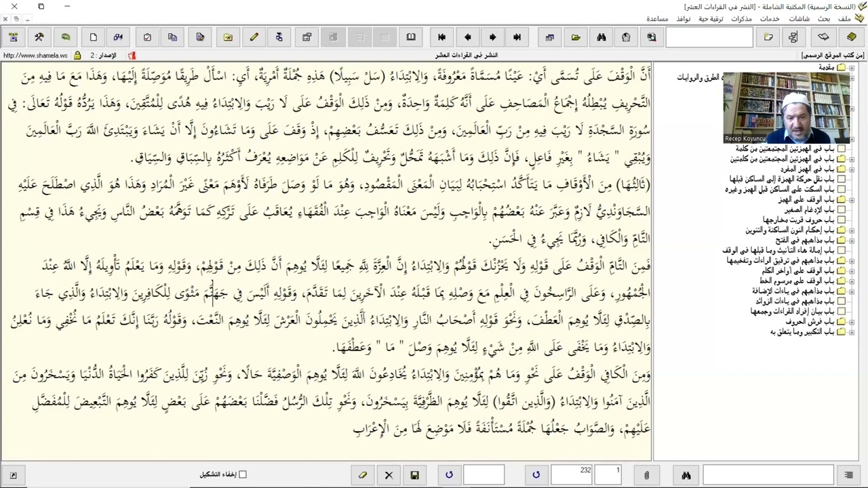Click the small window icon at bottom left corner
This screenshot has height=488, width=868.
point(13,475)
